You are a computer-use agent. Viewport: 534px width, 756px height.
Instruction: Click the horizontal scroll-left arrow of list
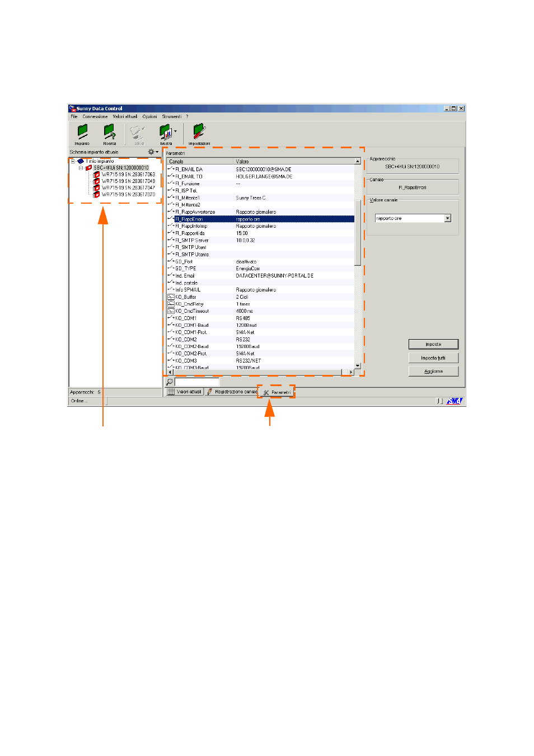point(170,372)
